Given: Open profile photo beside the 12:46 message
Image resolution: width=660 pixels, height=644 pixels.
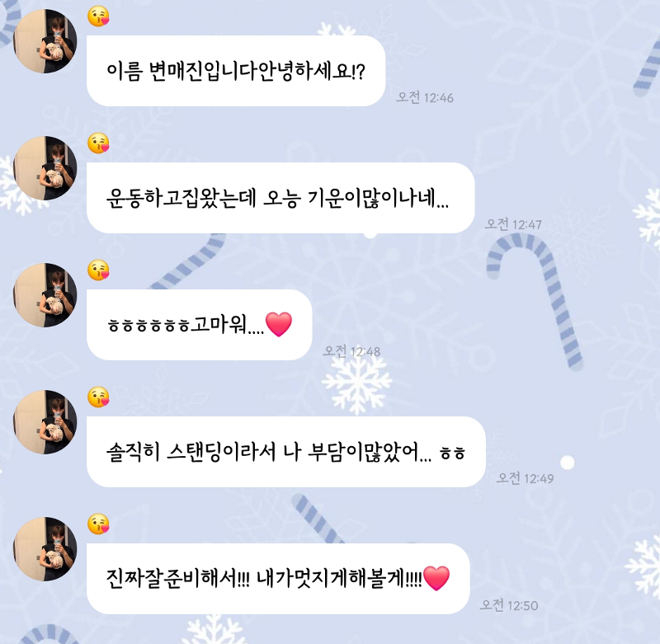Looking at the screenshot, I should tap(45, 41).
